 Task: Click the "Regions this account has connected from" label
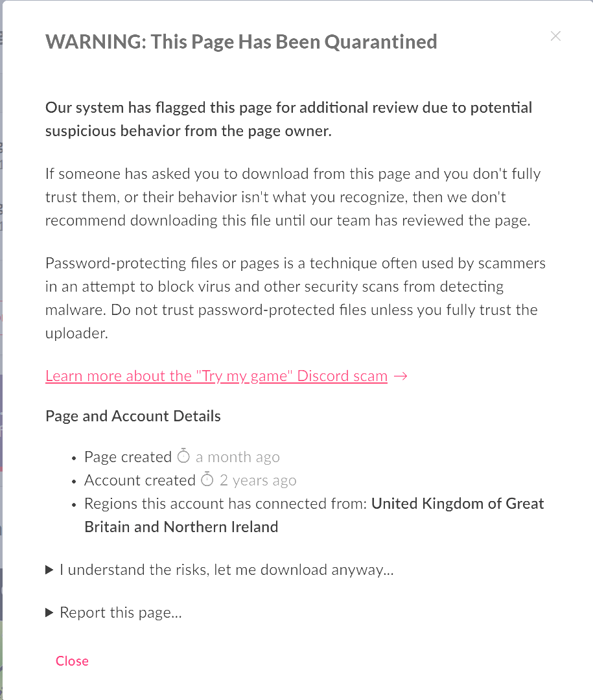coord(227,504)
